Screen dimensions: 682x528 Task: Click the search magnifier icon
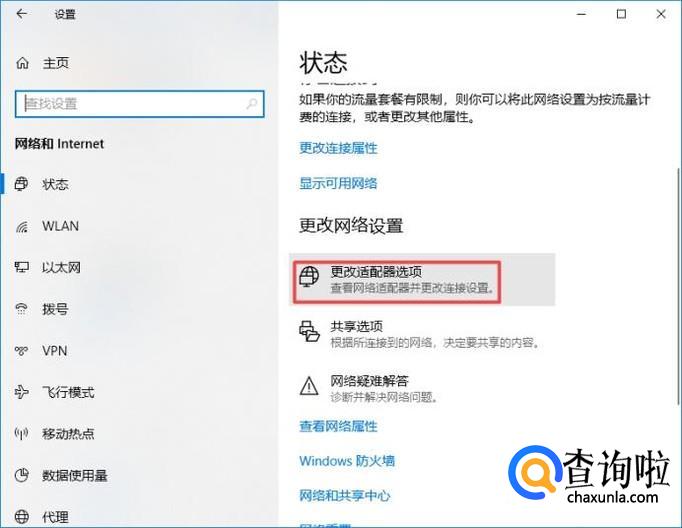click(251, 104)
